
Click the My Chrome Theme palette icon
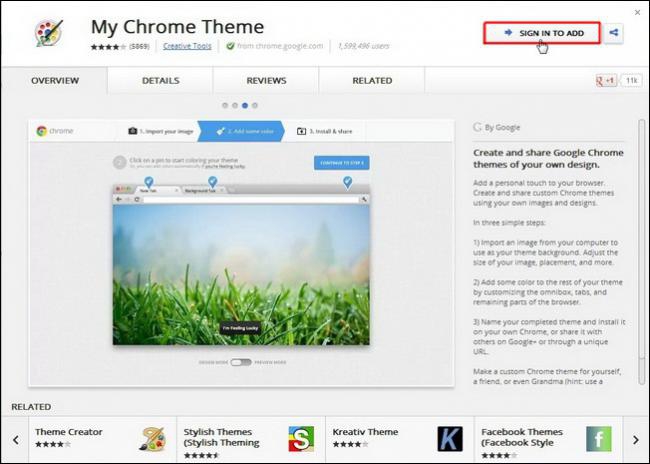click(x=49, y=32)
